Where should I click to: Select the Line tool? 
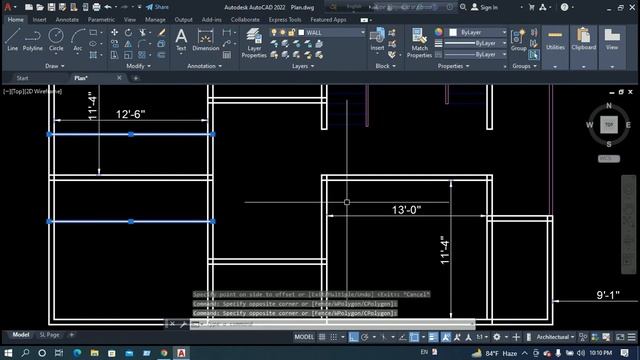12,40
